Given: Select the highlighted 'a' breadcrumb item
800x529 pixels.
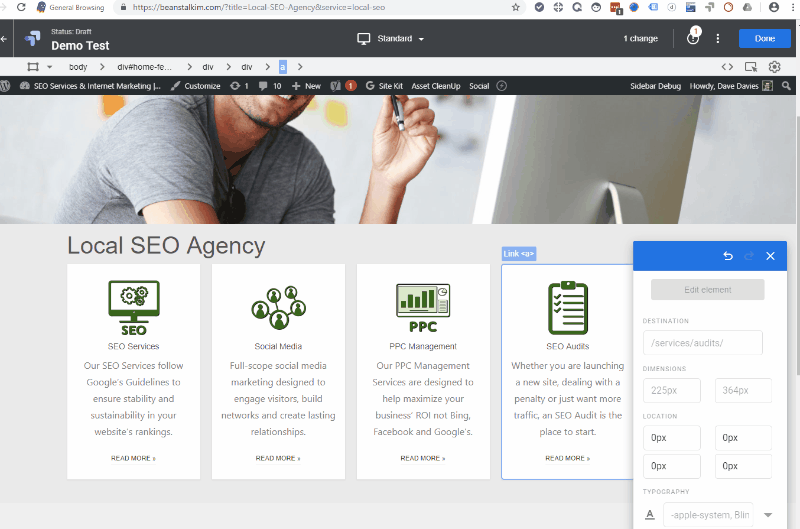Looking at the screenshot, I should tap(283, 67).
